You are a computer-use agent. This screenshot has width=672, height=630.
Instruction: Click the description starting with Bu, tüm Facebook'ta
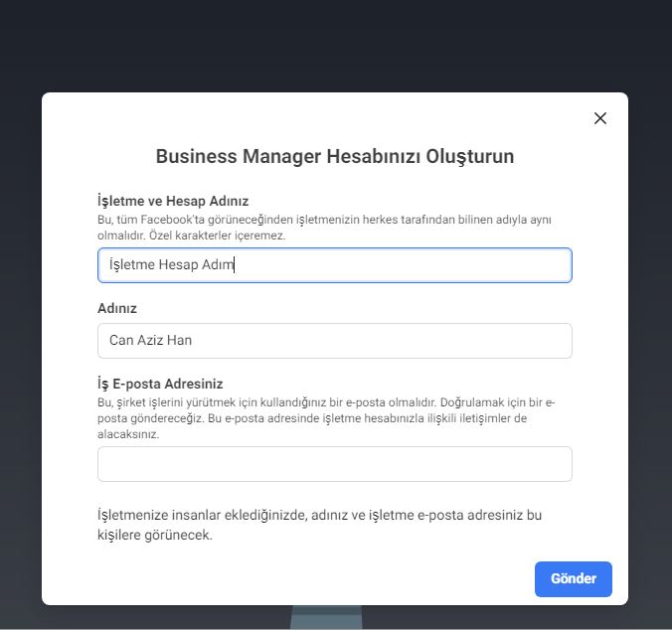[324, 228]
